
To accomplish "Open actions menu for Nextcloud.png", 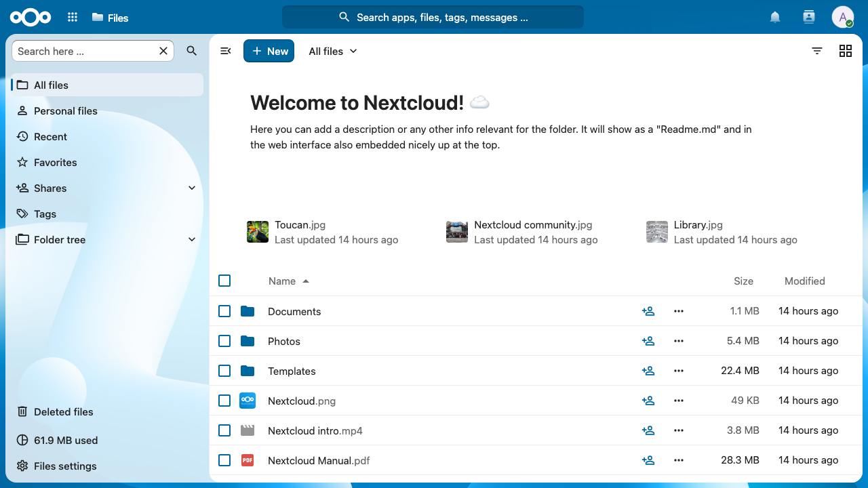I will (x=679, y=401).
